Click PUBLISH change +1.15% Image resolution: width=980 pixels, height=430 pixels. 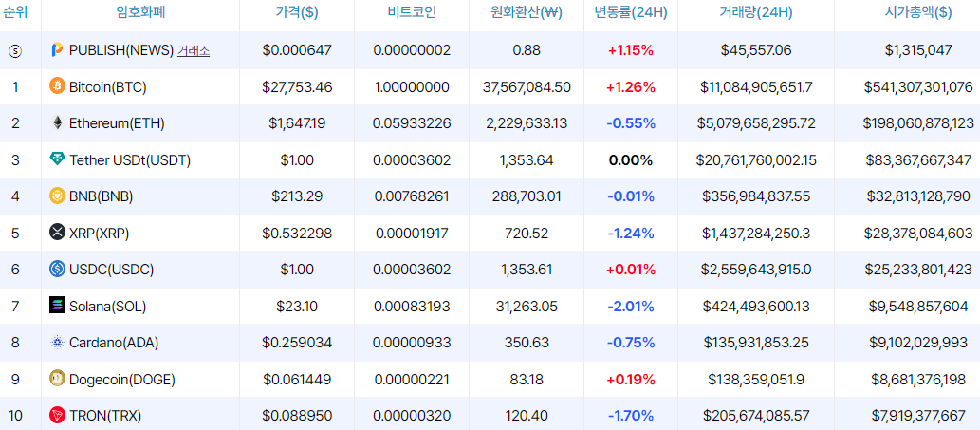click(x=631, y=50)
